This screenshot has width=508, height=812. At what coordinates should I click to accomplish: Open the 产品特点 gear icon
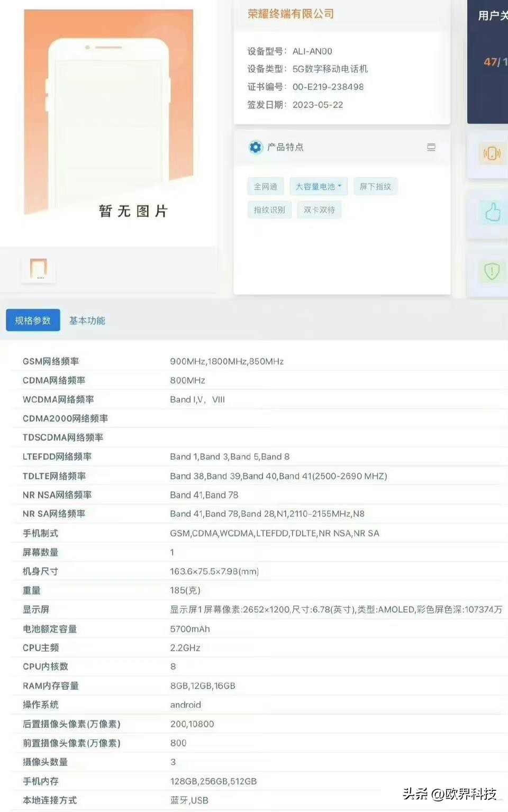pyautogui.click(x=255, y=148)
